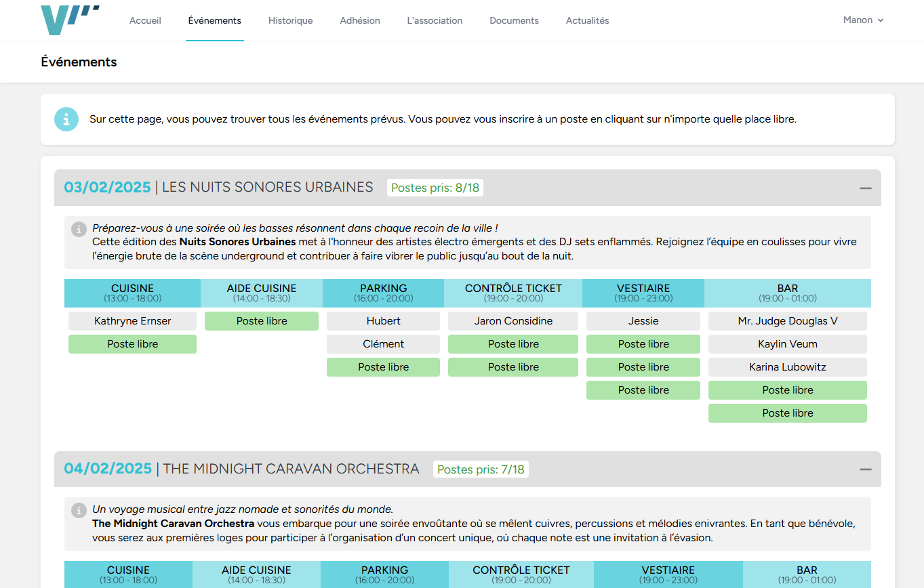Click the info icon beside the page instructions
The height and width of the screenshot is (588, 924).
click(x=66, y=119)
